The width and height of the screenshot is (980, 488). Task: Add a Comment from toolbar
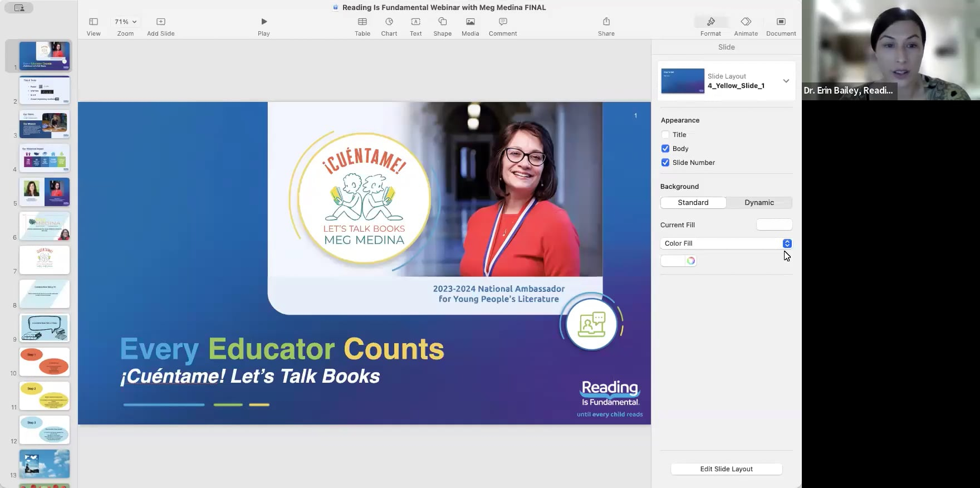503,22
